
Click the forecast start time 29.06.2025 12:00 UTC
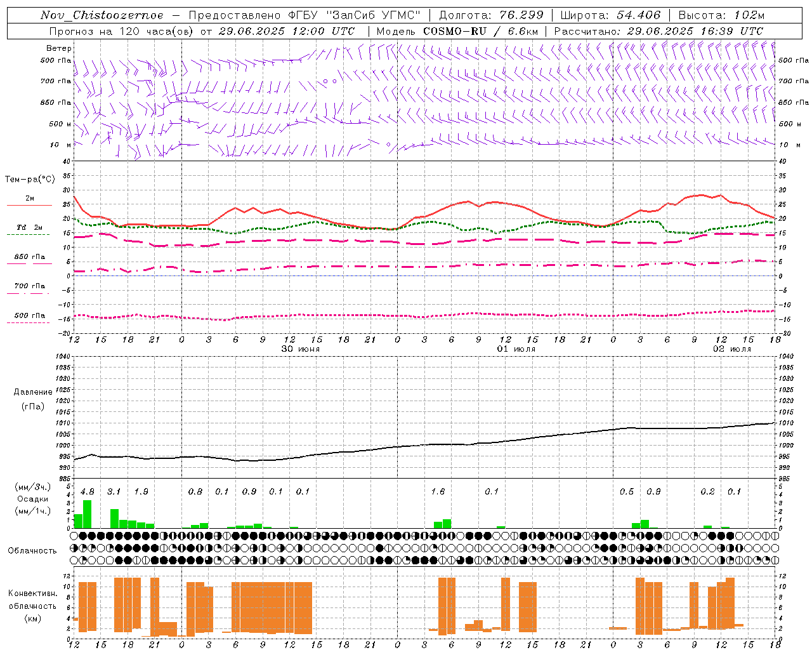click(x=286, y=31)
